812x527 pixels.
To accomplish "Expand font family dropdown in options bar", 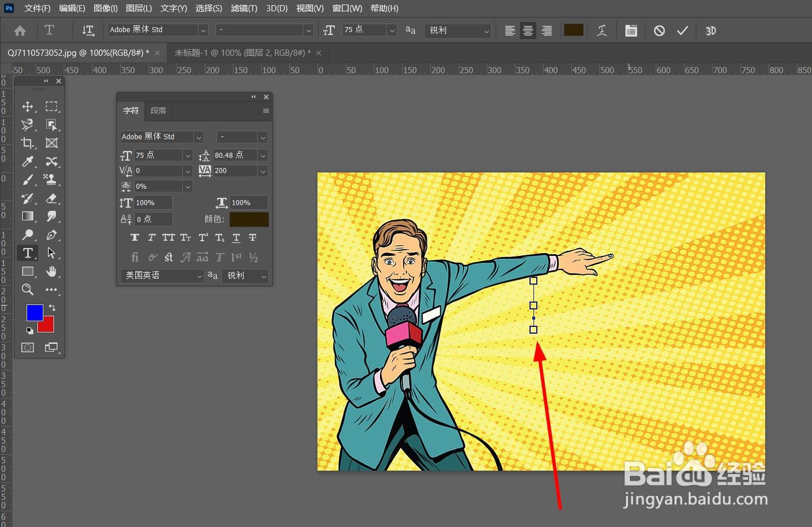I will click(x=204, y=30).
